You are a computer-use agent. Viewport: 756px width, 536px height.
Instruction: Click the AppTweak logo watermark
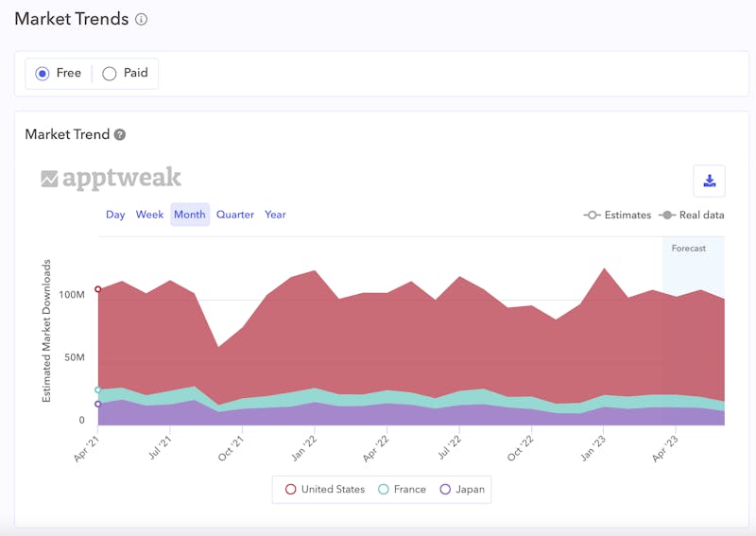point(111,179)
